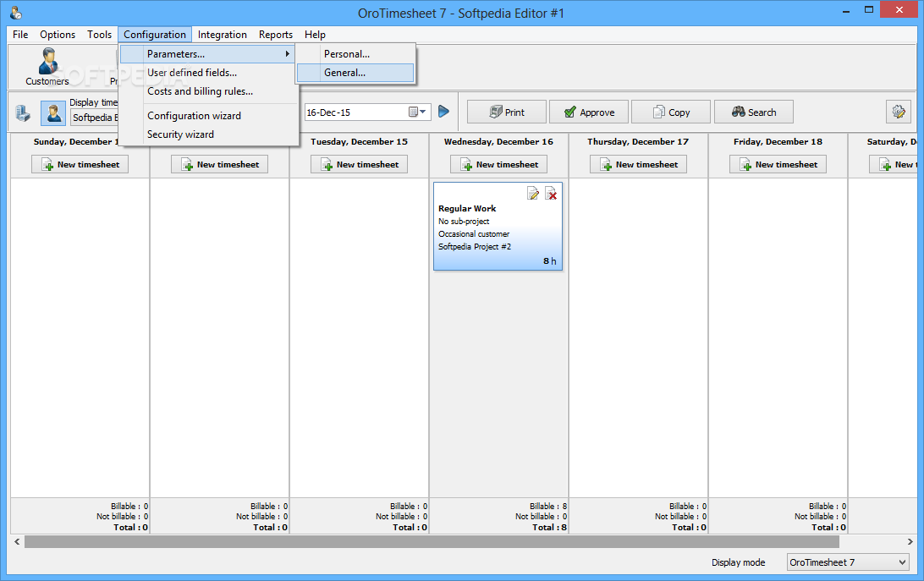Add new timesheet for Tuesday, December 15
Screen dimensions: 924x581
359,164
